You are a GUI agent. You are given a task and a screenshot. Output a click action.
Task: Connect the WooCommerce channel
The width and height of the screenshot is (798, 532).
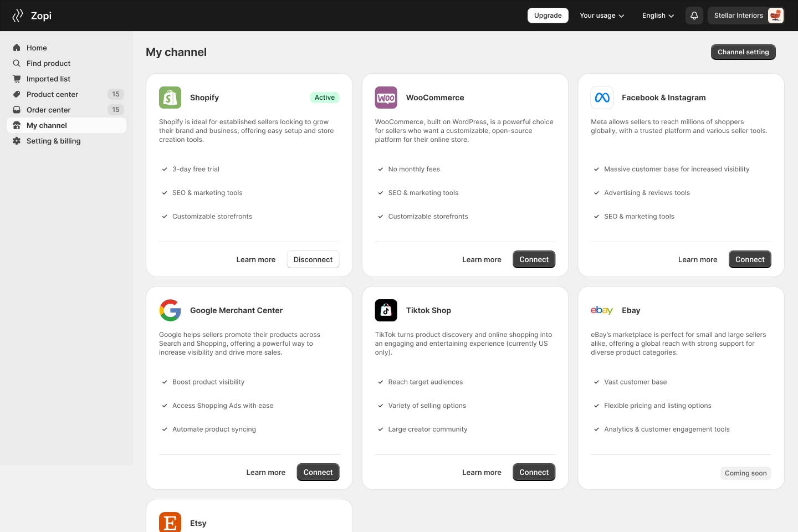click(534, 259)
